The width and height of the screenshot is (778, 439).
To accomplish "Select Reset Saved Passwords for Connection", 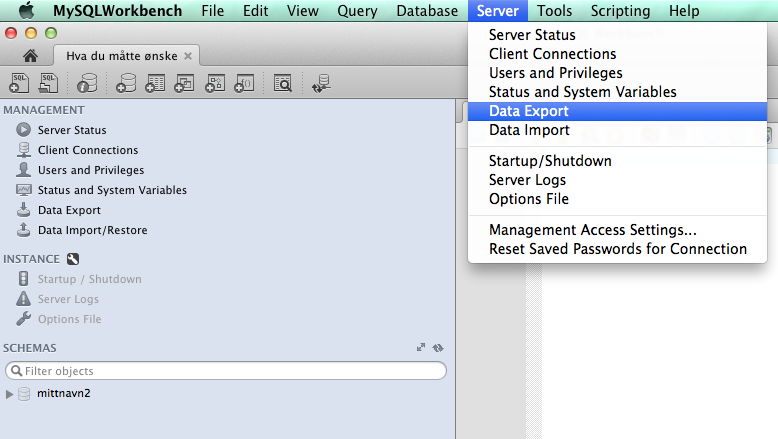I will [617, 249].
